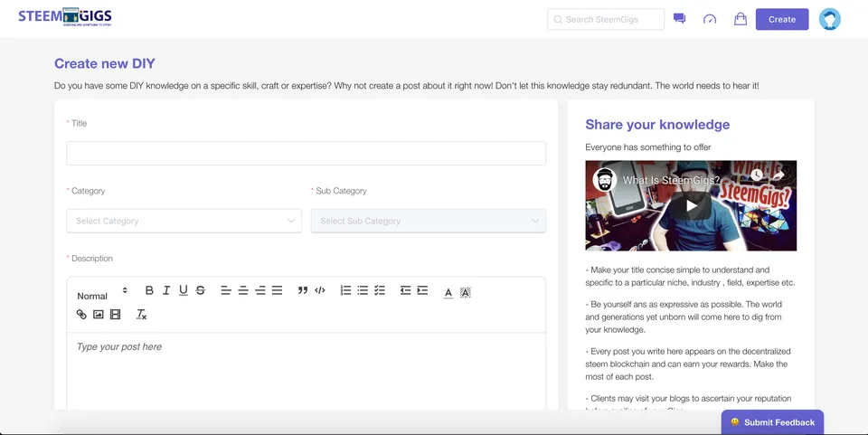This screenshot has height=435, width=868.
Task: Apply strikethrough formatting
Action: (x=201, y=290)
